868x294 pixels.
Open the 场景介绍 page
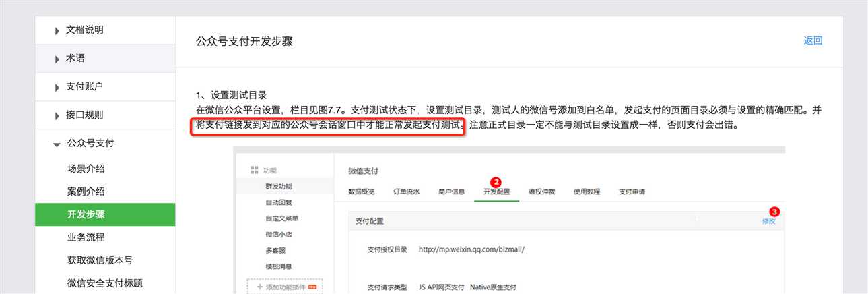86,169
